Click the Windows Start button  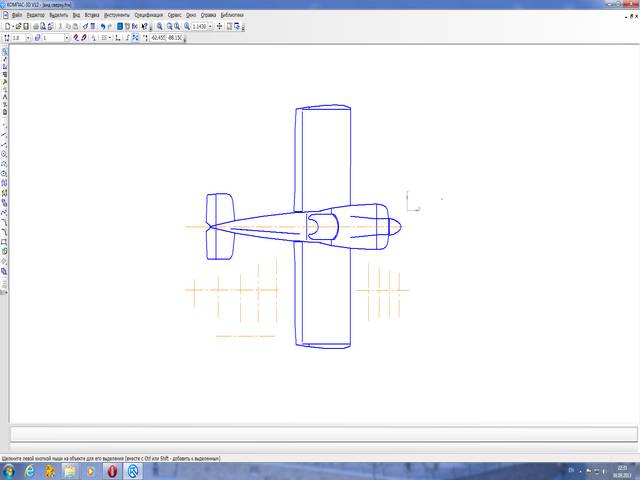tap(8, 470)
